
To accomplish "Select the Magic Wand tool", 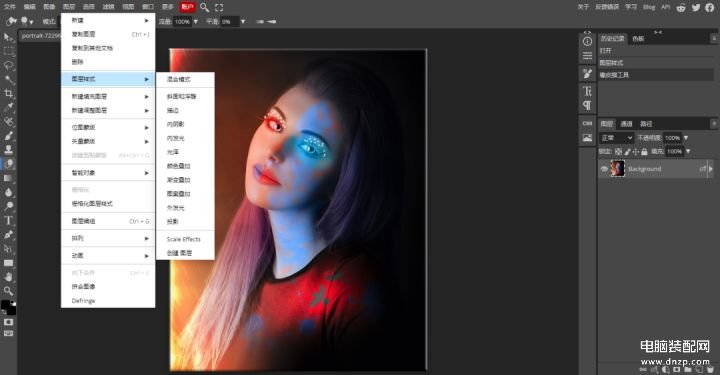I will [x=8, y=79].
